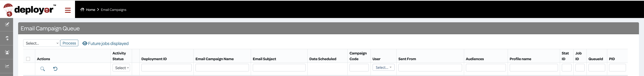This screenshot has height=76, width=644.
Task: Click the Deployer parachute logo
Action: tap(29, 10)
